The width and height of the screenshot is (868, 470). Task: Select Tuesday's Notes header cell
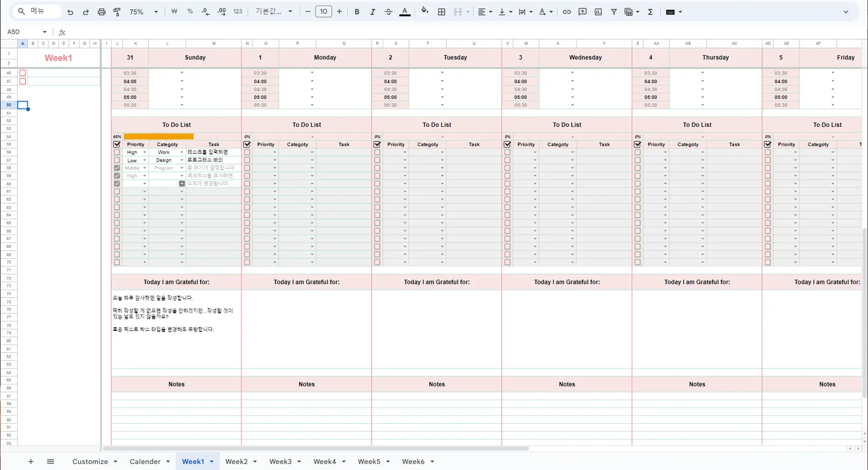pyautogui.click(x=437, y=384)
